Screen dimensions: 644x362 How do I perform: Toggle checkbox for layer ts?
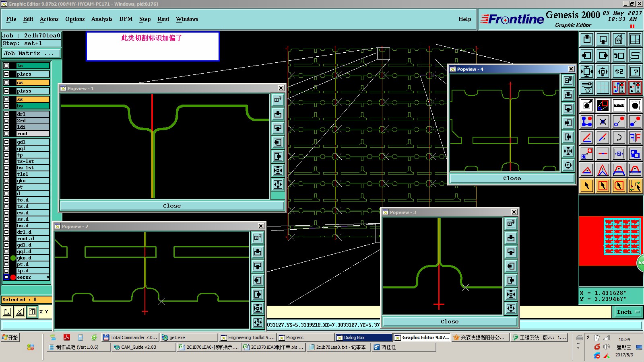[x=6, y=66]
